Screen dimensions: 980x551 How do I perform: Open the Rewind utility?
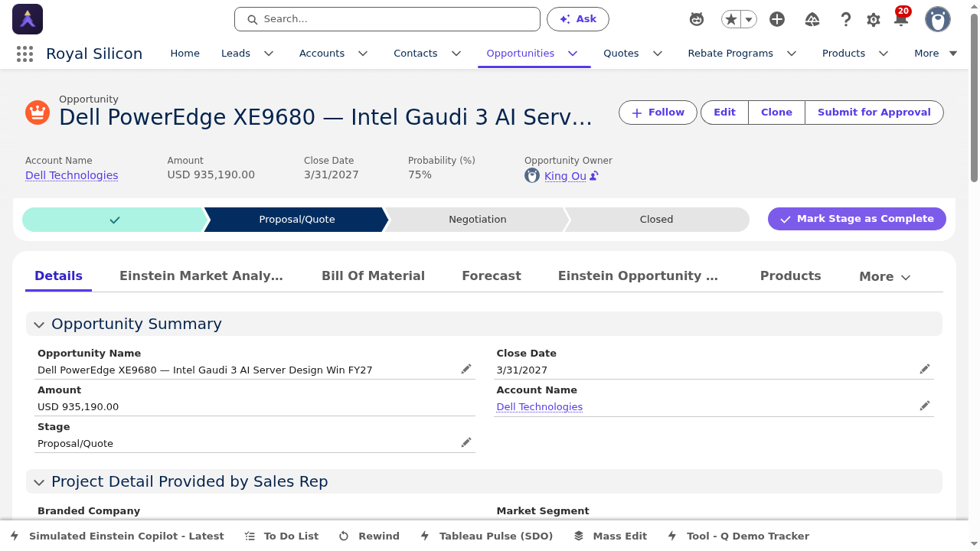(x=369, y=536)
